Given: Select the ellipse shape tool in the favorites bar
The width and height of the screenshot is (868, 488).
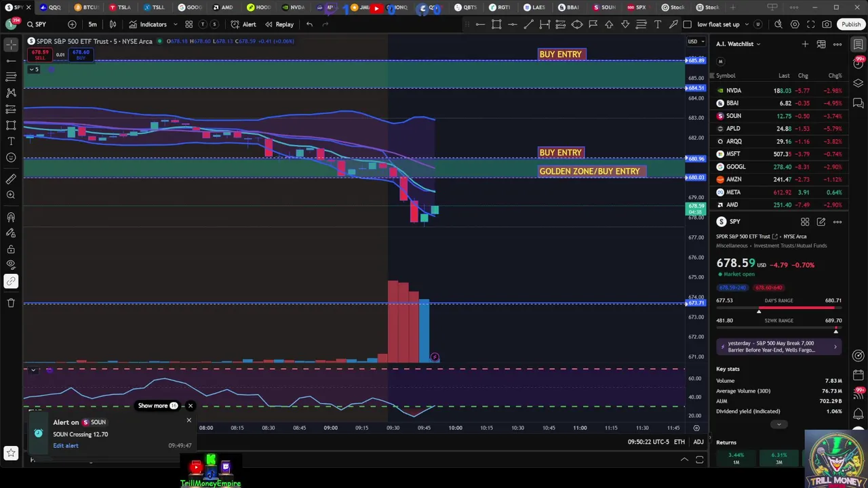Looking at the screenshot, I should pos(576,24).
